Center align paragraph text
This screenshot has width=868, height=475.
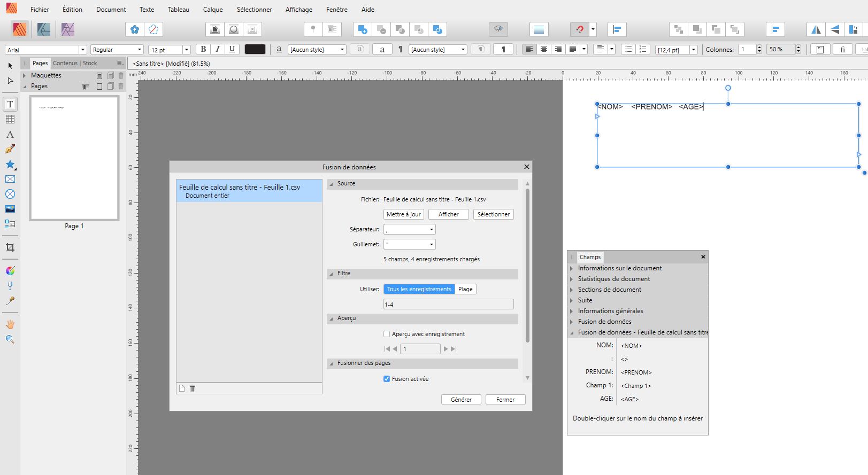tap(544, 49)
